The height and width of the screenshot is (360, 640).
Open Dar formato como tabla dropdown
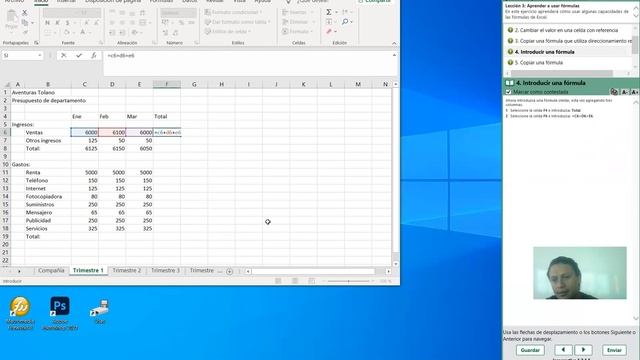[x=238, y=22]
